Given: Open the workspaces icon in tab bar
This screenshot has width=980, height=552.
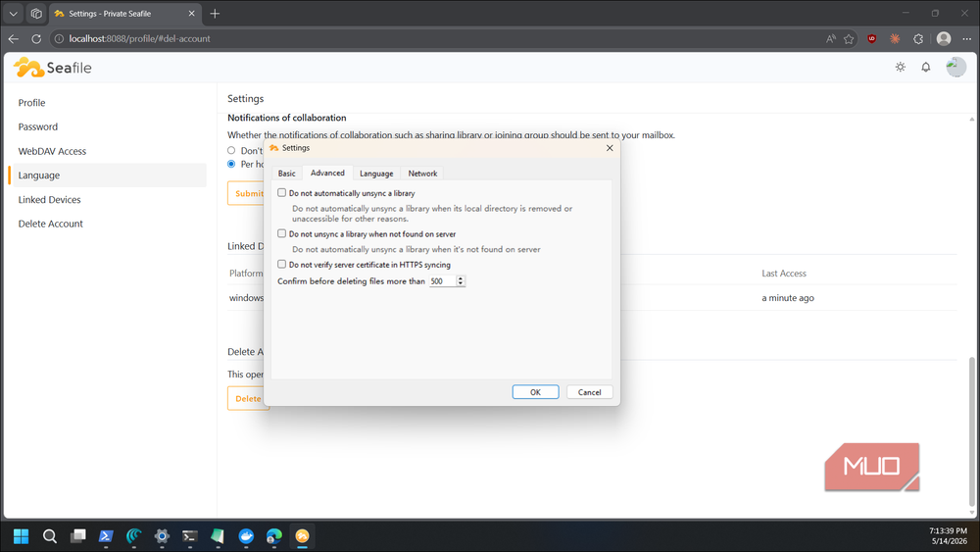Looking at the screenshot, I should [x=36, y=13].
